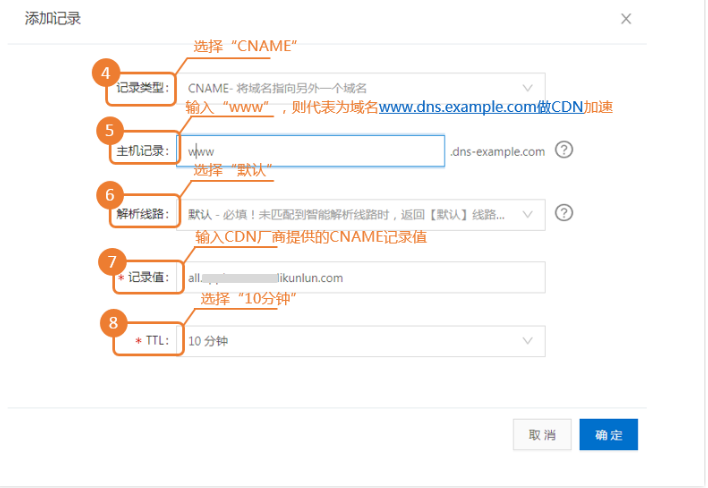The height and width of the screenshot is (488, 708).
Task: Click the 添加记录 dialog title
Action: [x=53, y=19]
